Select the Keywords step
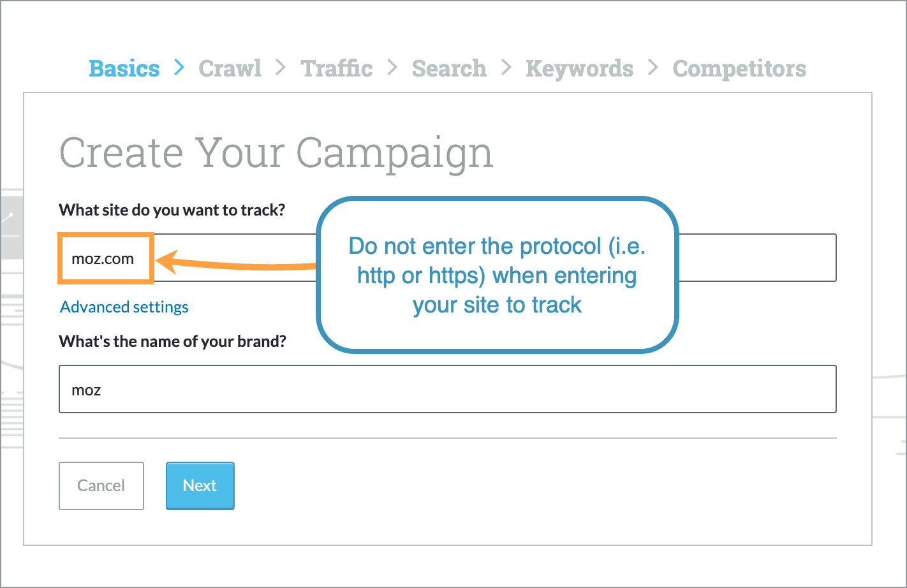 [x=579, y=68]
